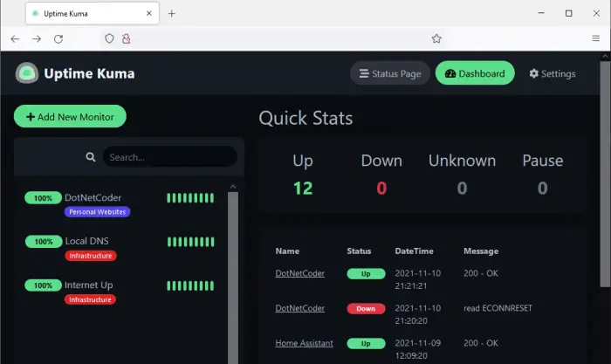
Task: Click the Up status badge for Home Assistant
Action: tap(366, 343)
